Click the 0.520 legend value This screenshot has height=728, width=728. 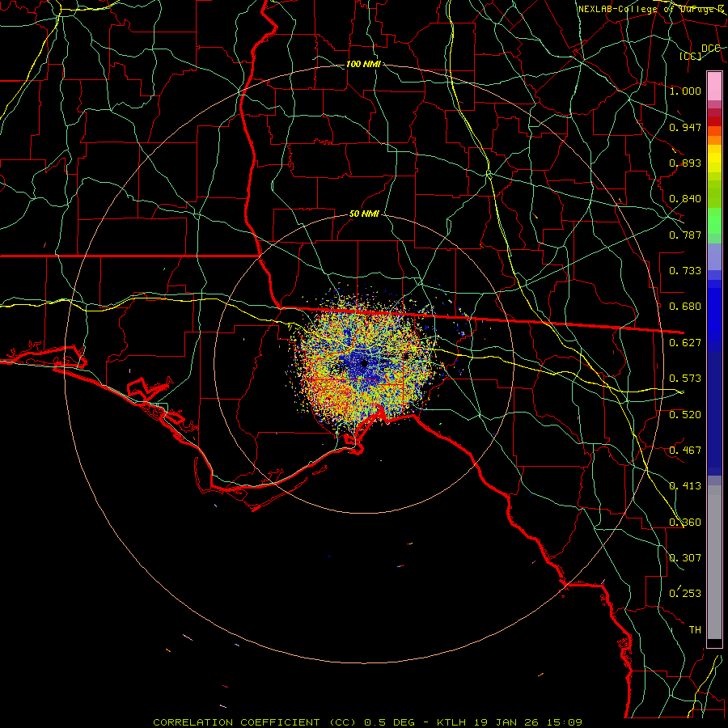[x=685, y=415]
